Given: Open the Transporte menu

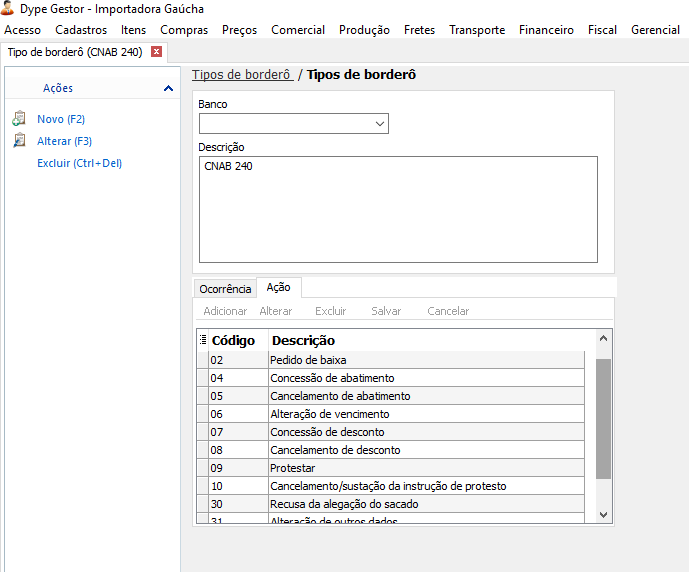Looking at the screenshot, I should click(477, 30).
